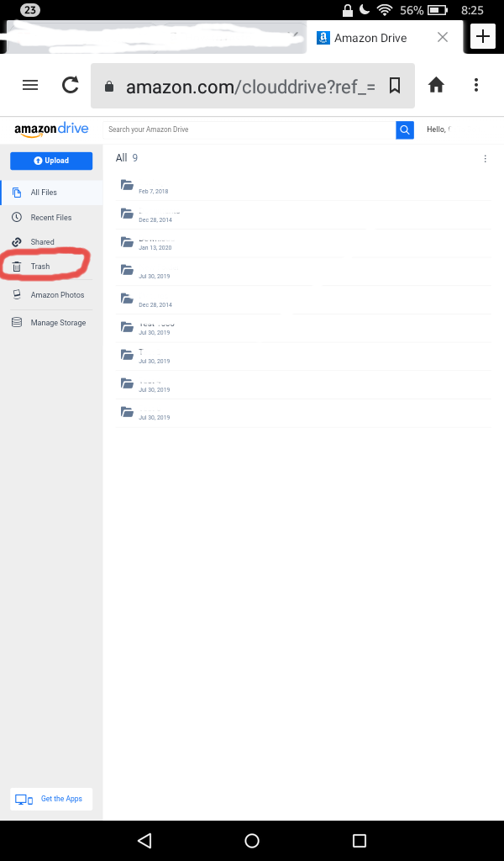The image size is (504, 861).
Task: Click the Upload button
Action: [x=51, y=161]
